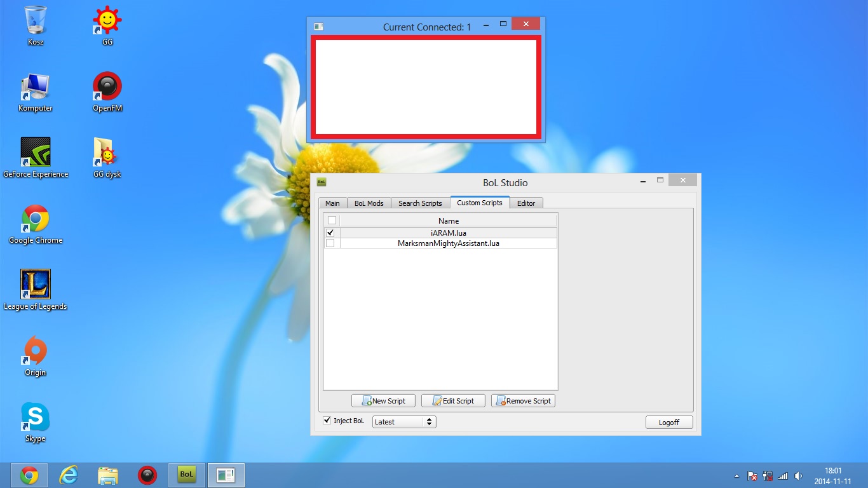Click the Action Center flag tray icon
868x488 pixels.
(752, 476)
